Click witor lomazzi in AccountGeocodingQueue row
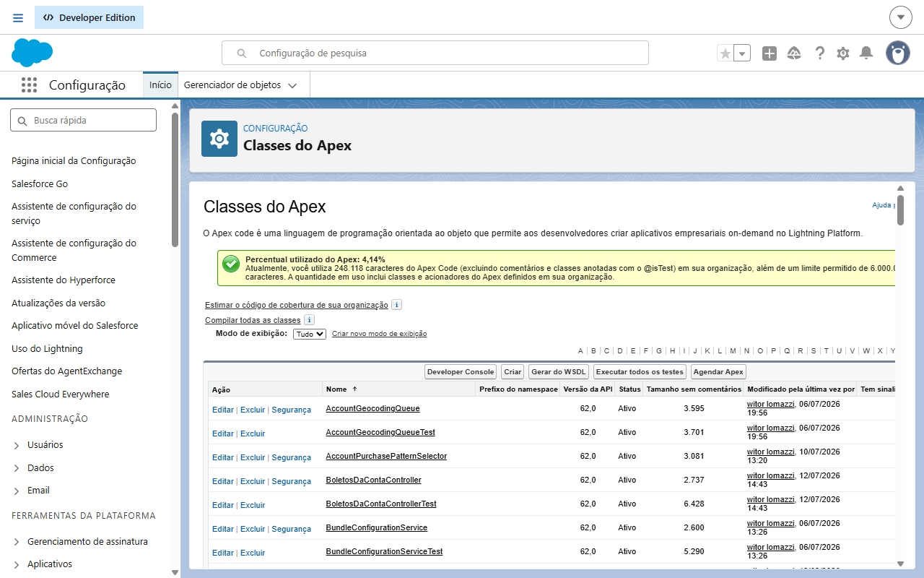The height and width of the screenshot is (578, 924). [770, 405]
